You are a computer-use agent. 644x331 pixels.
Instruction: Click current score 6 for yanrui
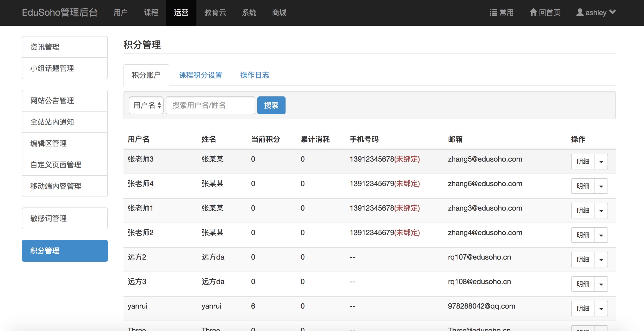pyautogui.click(x=253, y=306)
